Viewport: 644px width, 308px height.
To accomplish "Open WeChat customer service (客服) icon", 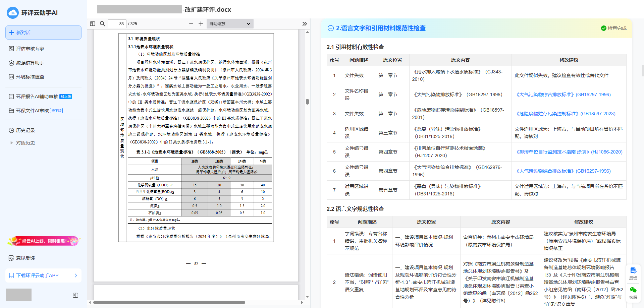I will click(633, 293).
